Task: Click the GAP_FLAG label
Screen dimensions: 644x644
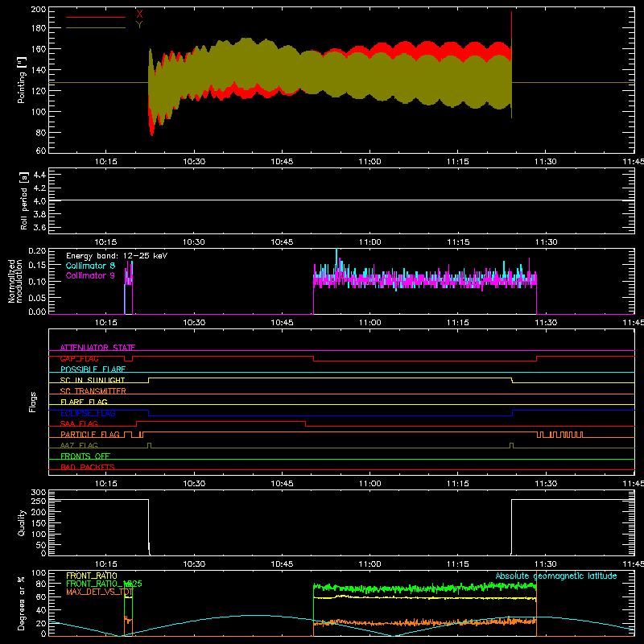Action: point(79,358)
